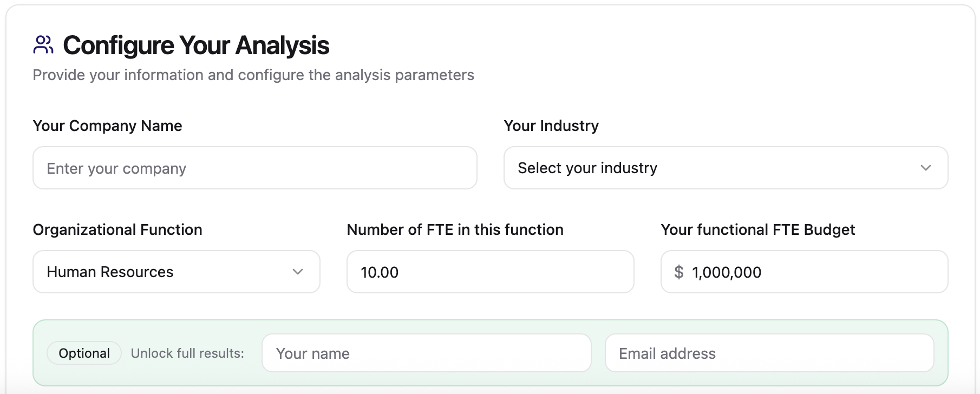Click the Unlock full results text

point(187,353)
